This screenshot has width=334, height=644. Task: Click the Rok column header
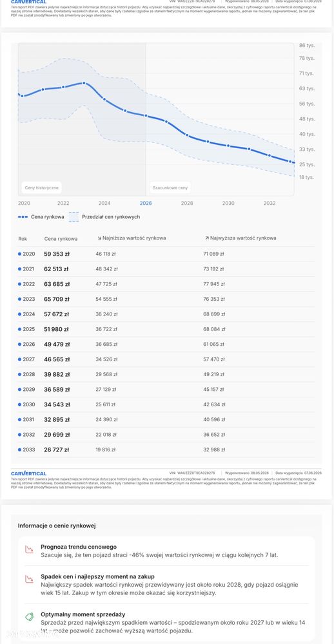tap(23, 239)
